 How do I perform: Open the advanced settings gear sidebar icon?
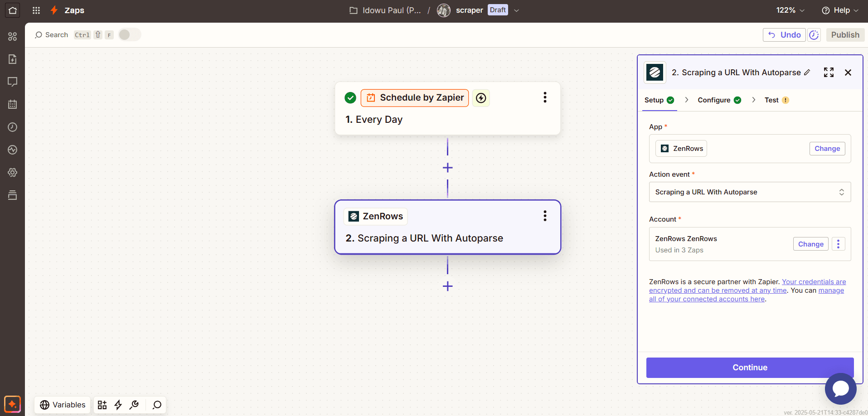13,172
